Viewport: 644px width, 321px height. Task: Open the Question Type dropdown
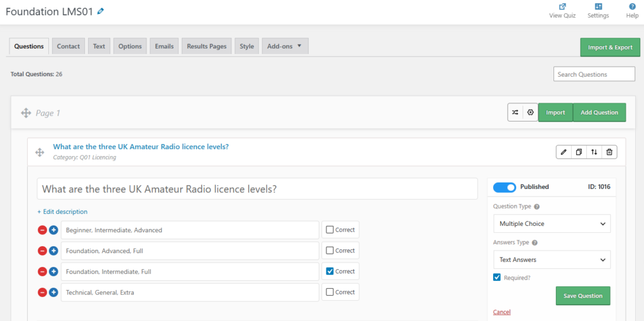coord(552,223)
